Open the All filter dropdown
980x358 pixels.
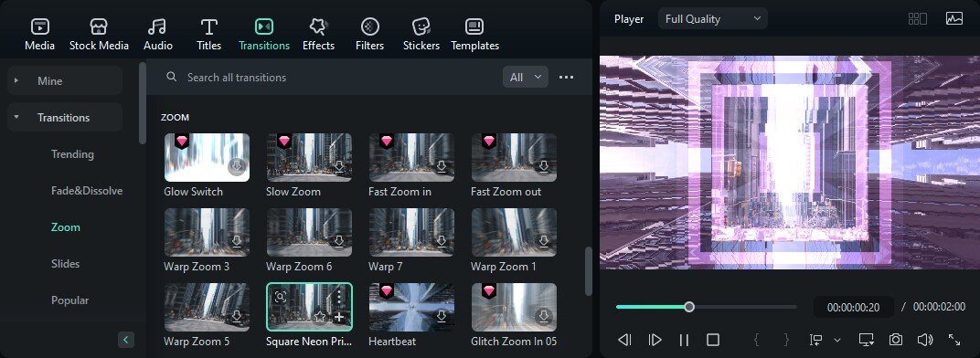[525, 77]
